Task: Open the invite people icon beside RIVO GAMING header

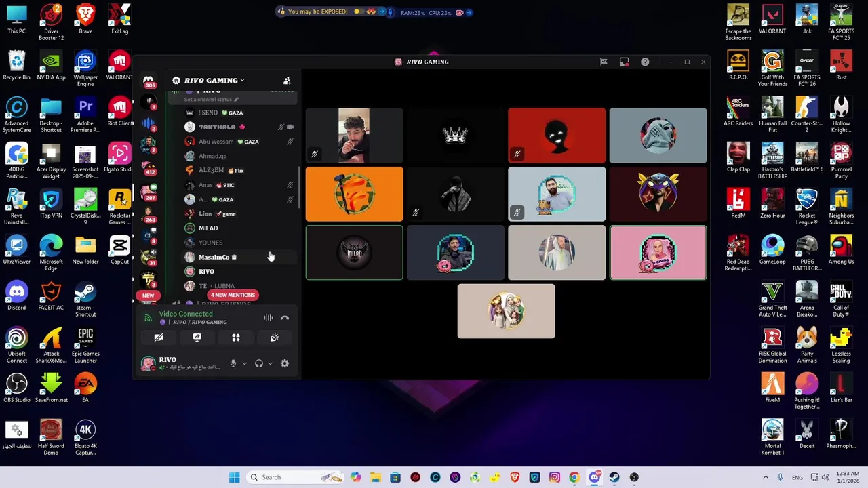Action: [x=287, y=81]
